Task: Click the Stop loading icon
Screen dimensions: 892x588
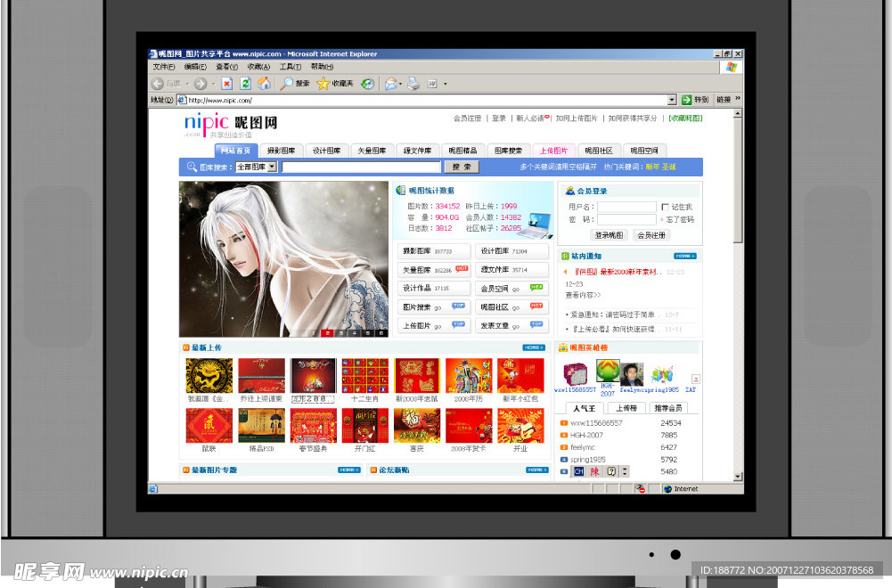Action: coord(227,84)
